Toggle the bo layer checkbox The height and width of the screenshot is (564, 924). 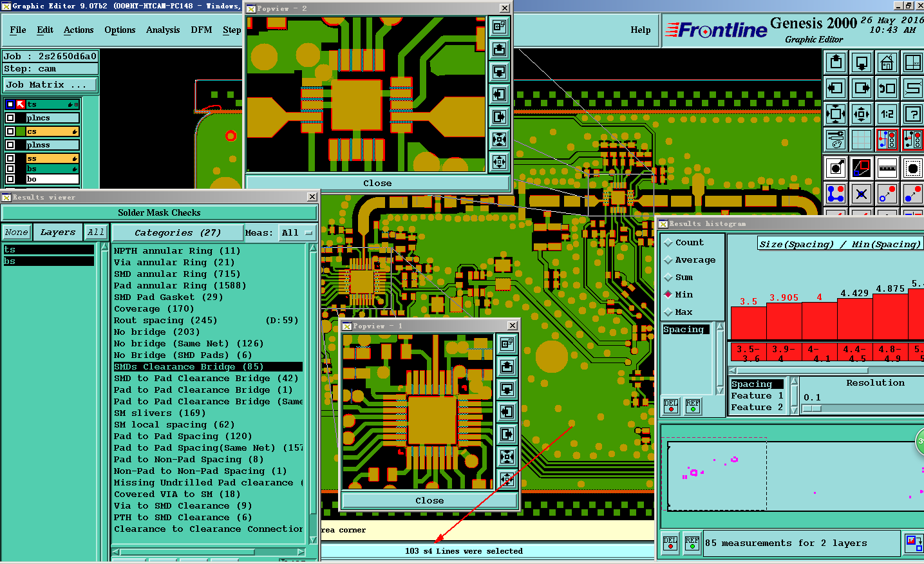10,179
